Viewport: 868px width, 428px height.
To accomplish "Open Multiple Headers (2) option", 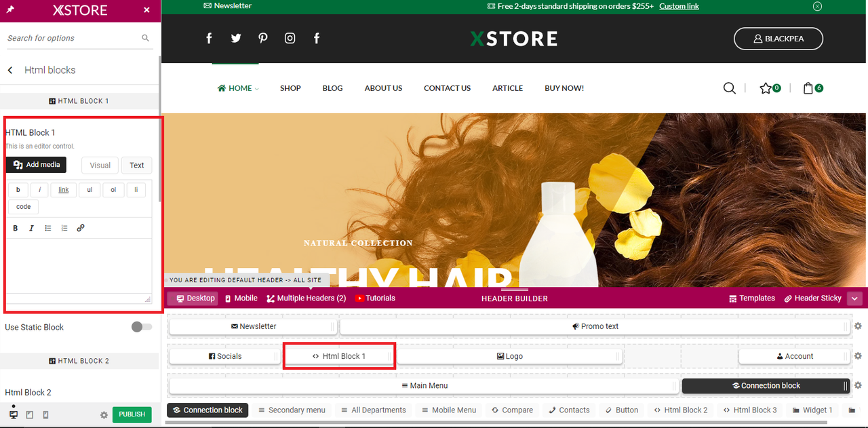I will [306, 298].
